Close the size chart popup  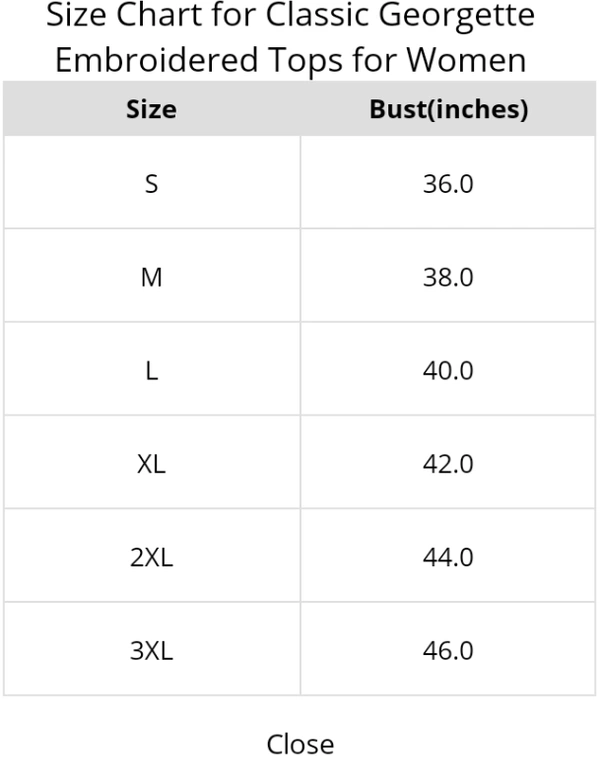(x=300, y=744)
